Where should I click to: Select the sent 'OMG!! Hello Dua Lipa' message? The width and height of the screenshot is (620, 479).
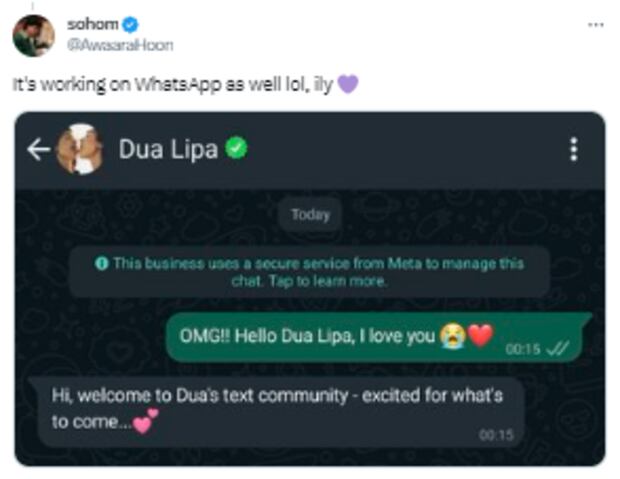pyautogui.click(x=379, y=337)
